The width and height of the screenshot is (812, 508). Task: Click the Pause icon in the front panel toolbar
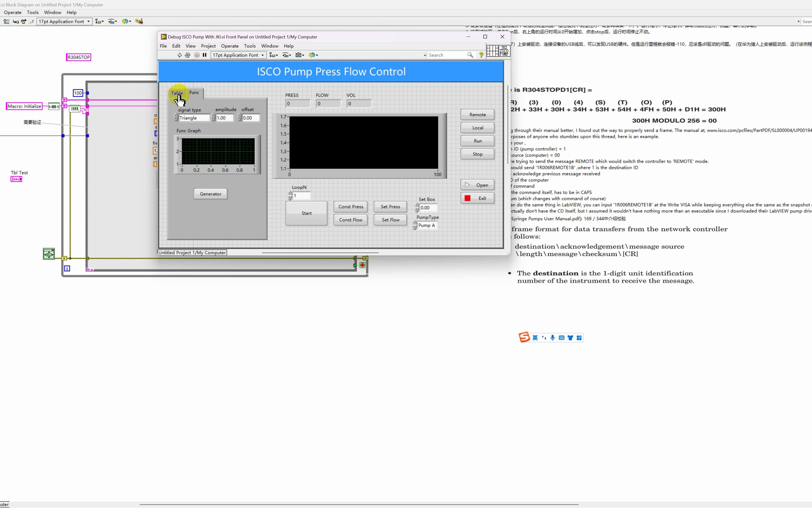pos(204,55)
